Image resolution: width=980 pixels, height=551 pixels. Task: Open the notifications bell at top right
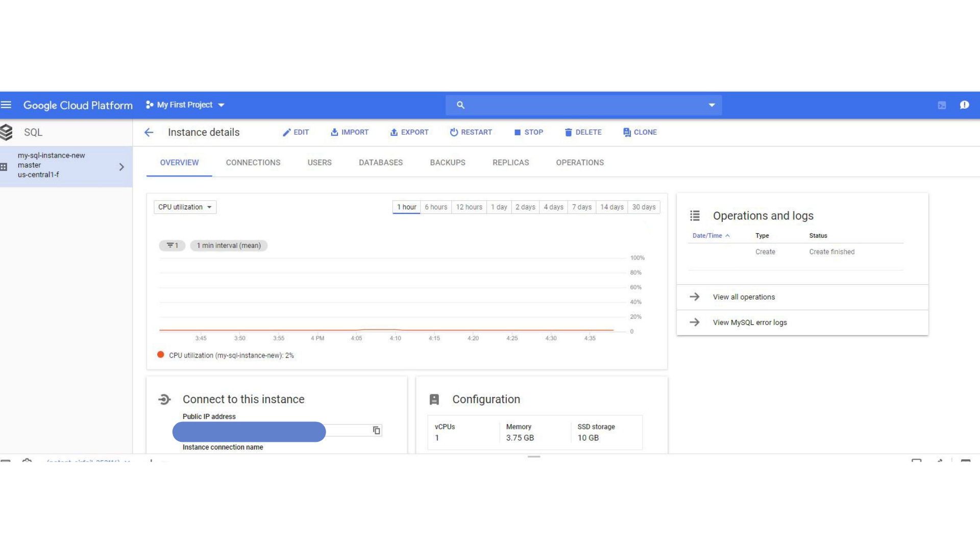click(x=965, y=105)
